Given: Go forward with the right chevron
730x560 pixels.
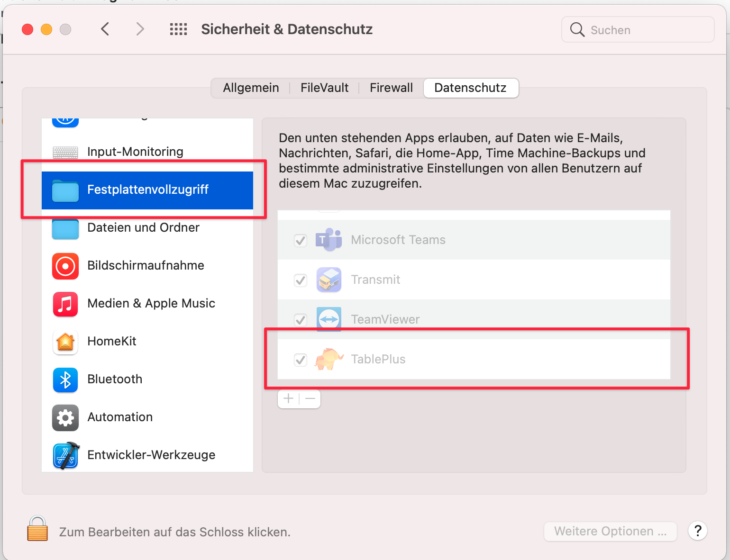Looking at the screenshot, I should [x=140, y=29].
